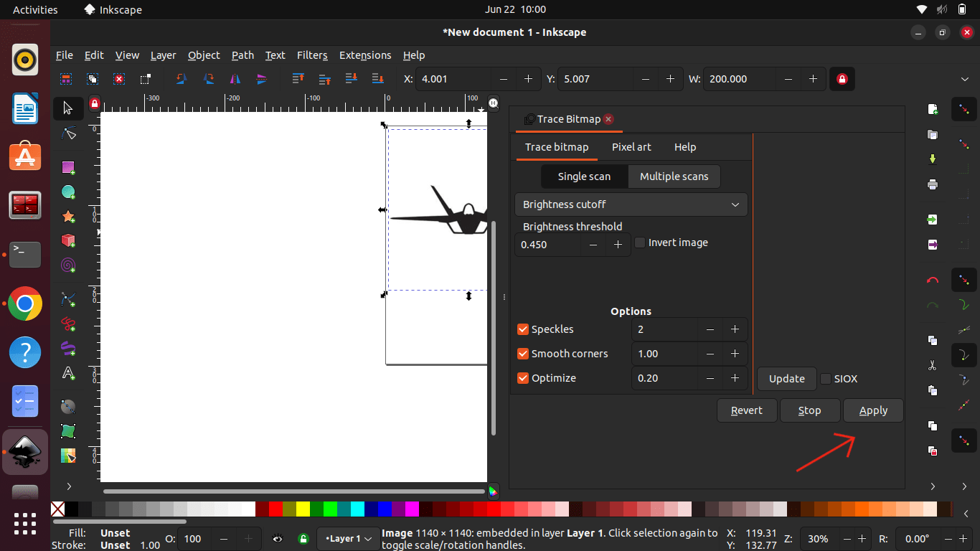Viewport: 980px width, 551px height.
Task: Expand the toolbar overflow chevron
Action: point(964,79)
